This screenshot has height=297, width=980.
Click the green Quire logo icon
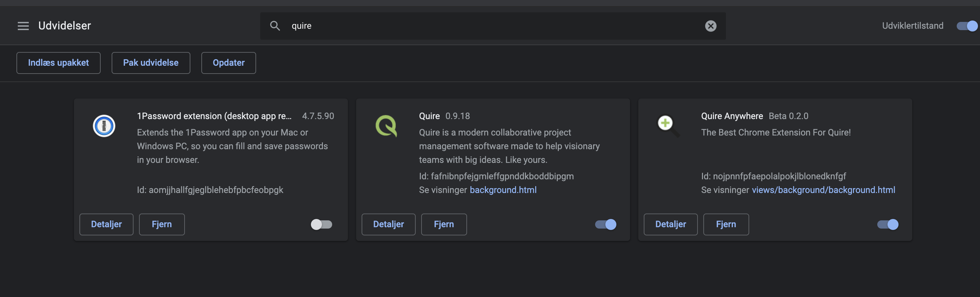[386, 126]
